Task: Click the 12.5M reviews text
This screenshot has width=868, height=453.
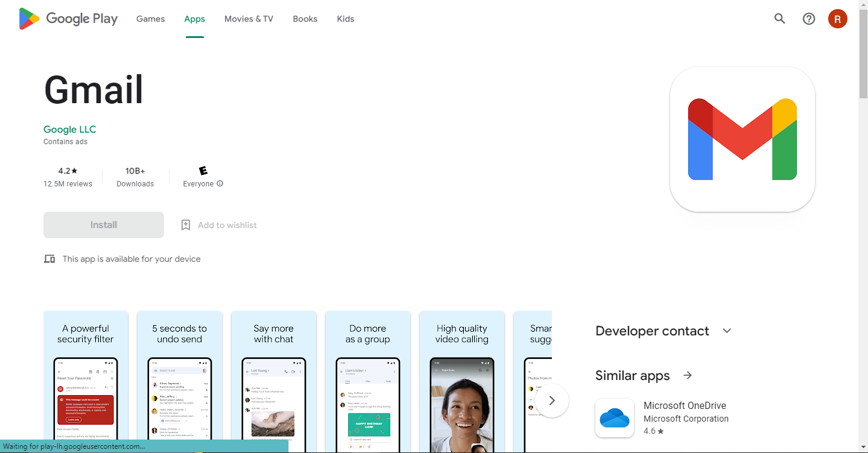Action: pyautogui.click(x=68, y=184)
